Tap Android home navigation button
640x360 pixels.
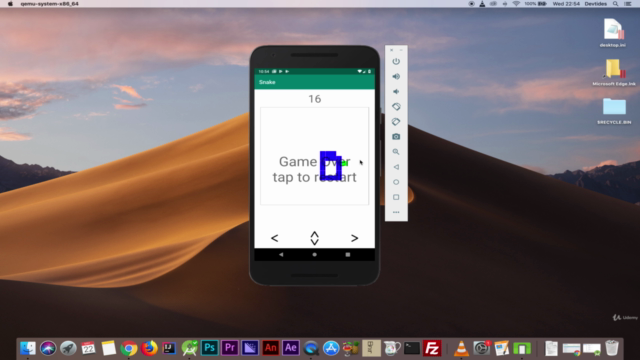point(314,254)
